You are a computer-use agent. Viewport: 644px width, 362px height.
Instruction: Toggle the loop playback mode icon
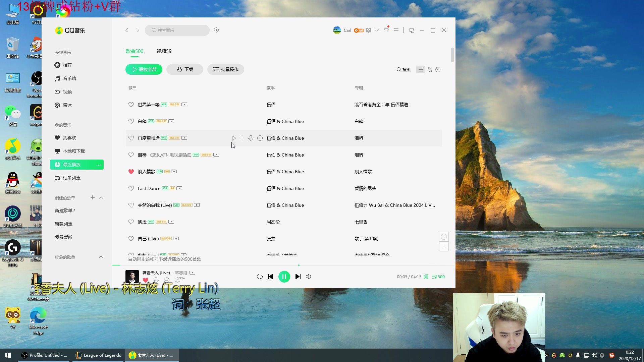pyautogui.click(x=260, y=277)
